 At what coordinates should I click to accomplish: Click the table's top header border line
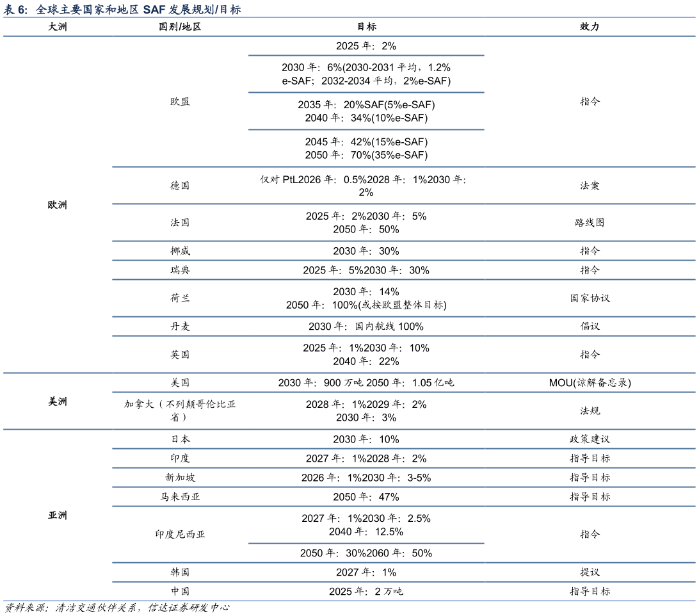coord(349,36)
